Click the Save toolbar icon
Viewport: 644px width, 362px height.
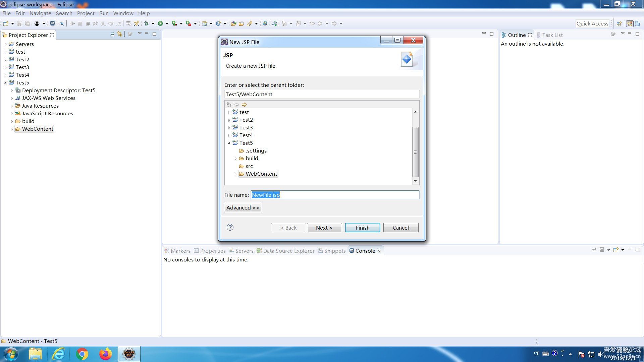(x=19, y=23)
